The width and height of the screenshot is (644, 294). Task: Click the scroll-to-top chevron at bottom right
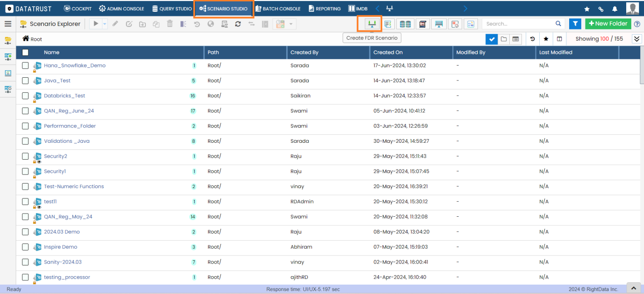click(x=633, y=288)
